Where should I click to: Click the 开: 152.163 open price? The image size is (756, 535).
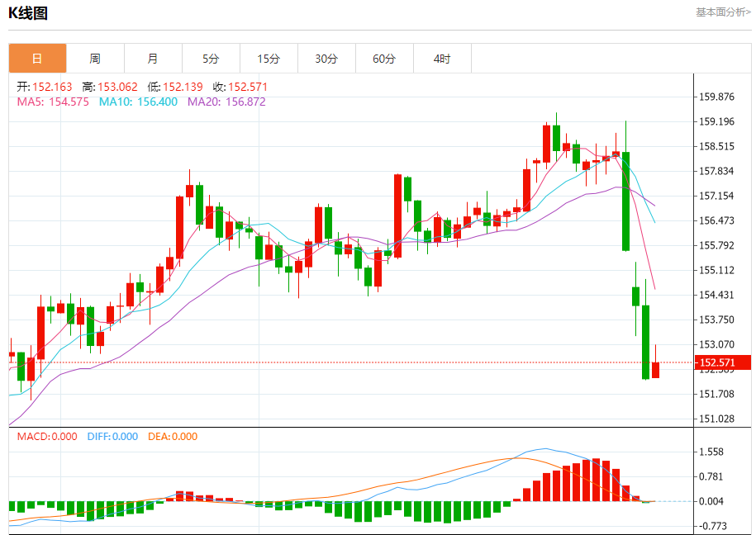pos(45,87)
